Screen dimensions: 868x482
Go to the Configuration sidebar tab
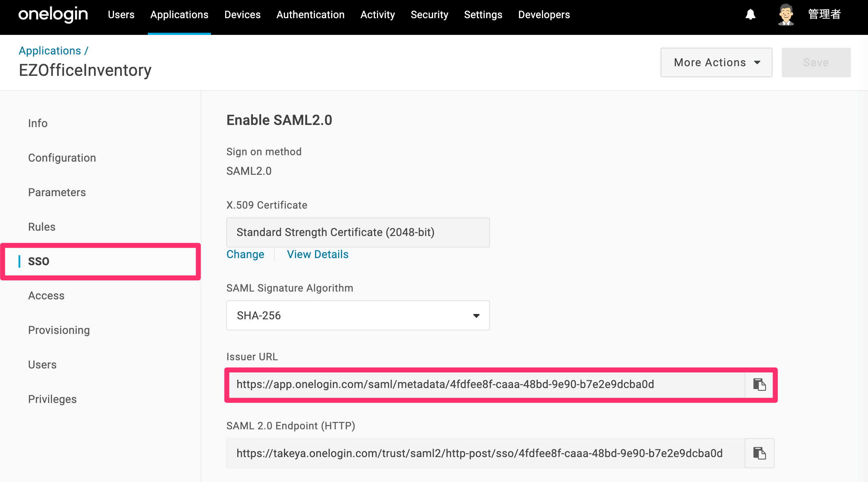[62, 158]
